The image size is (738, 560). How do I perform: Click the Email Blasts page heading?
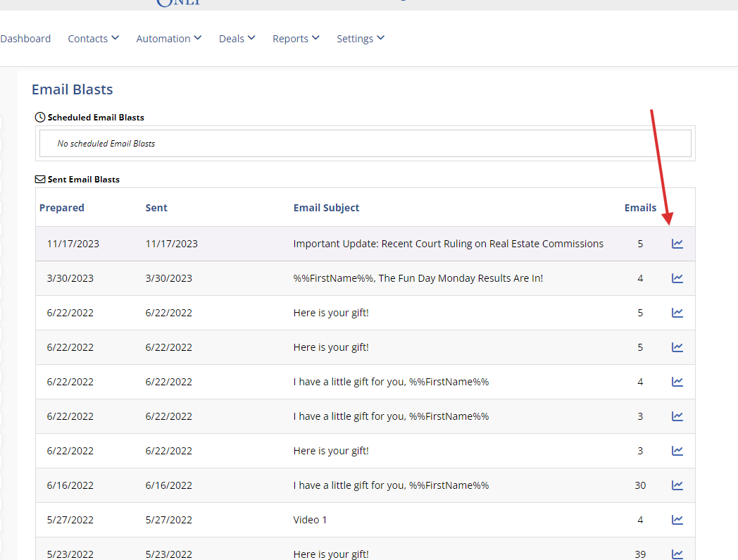(x=72, y=89)
